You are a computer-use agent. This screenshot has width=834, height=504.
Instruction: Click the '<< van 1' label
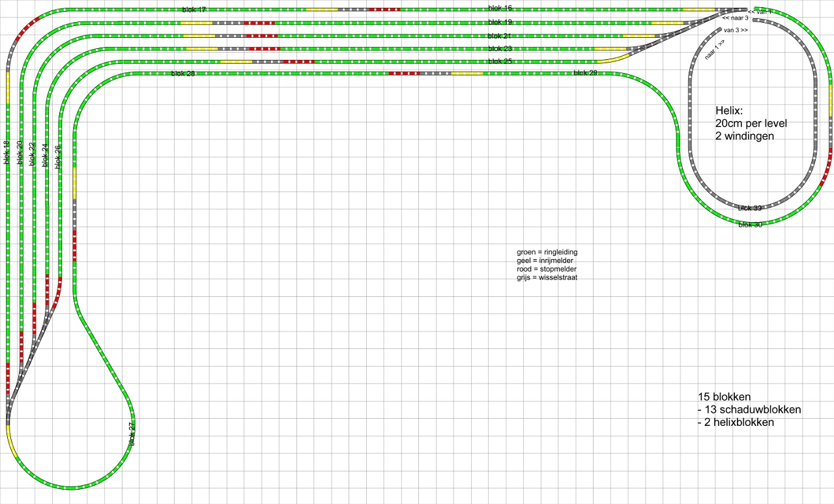click(760, 12)
